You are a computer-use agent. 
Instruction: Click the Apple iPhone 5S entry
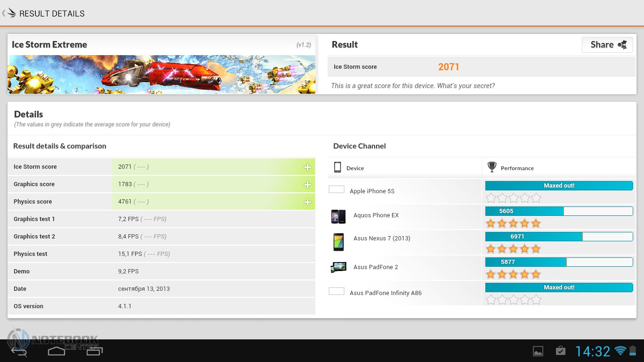(x=372, y=191)
